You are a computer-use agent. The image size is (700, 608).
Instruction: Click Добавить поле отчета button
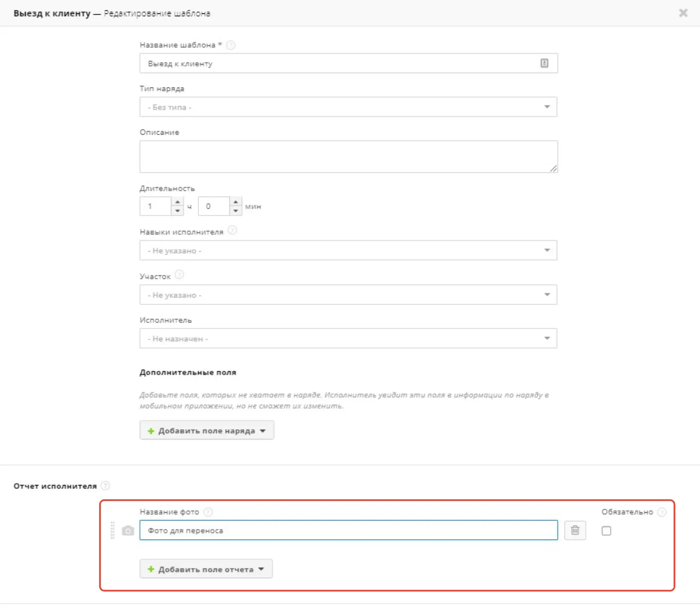click(206, 569)
